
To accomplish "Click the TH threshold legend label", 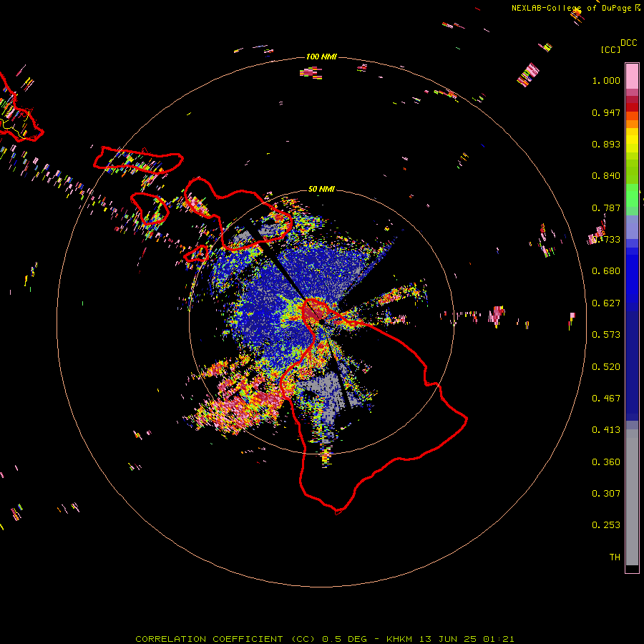I will pos(615,557).
